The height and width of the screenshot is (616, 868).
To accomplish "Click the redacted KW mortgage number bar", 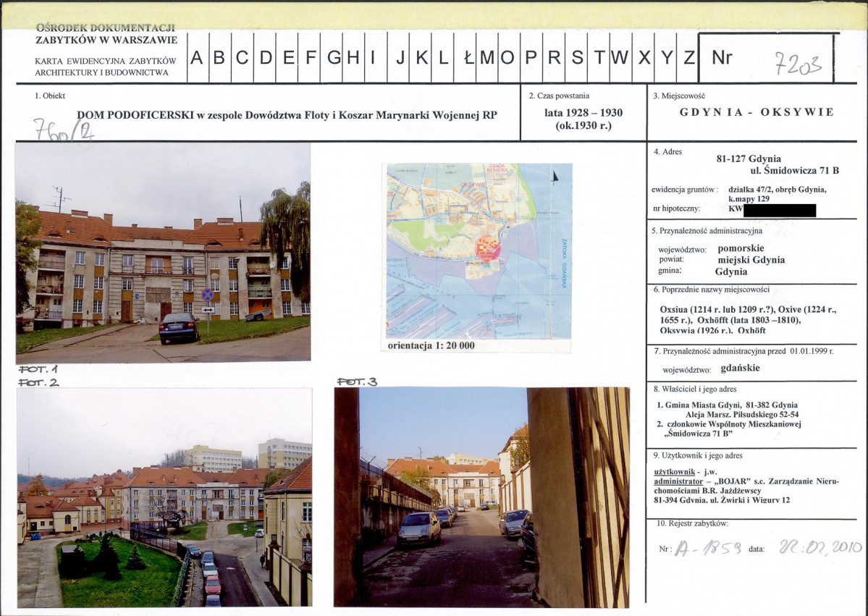I will click(780, 211).
